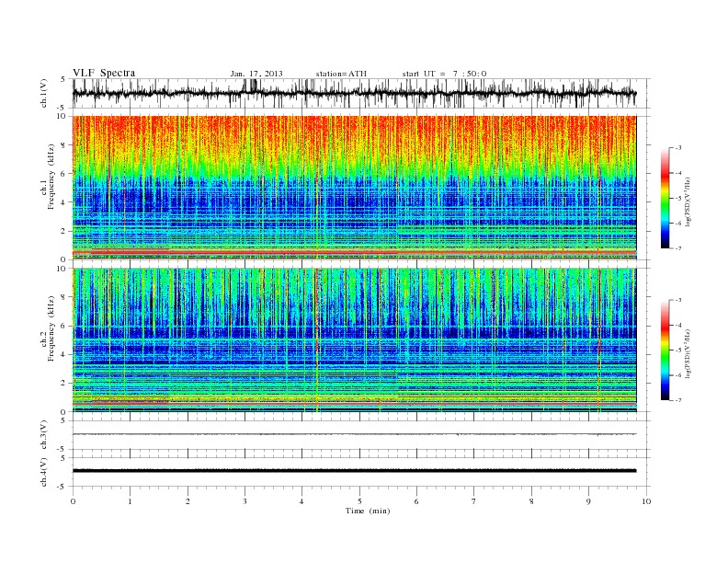The height and width of the screenshot is (563, 728).
Task: Select the "Jan. 17, 2013" date text
Action: coord(256,74)
